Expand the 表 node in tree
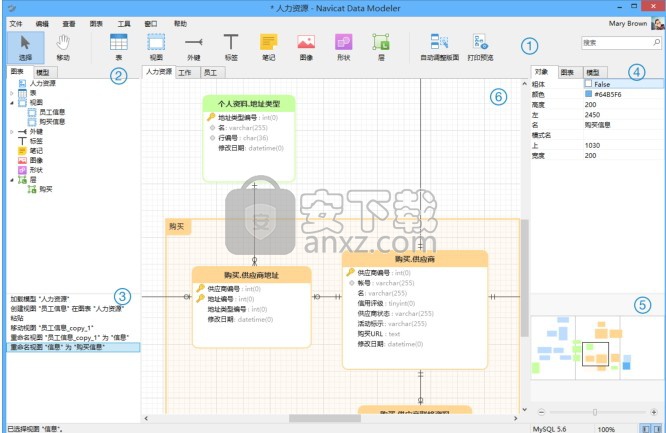666x433 pixels. 11,93
